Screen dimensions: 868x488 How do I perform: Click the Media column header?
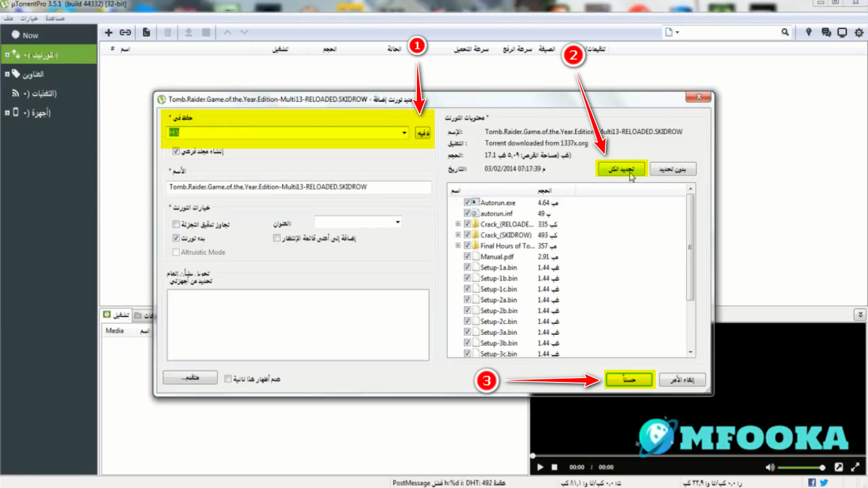115,330
